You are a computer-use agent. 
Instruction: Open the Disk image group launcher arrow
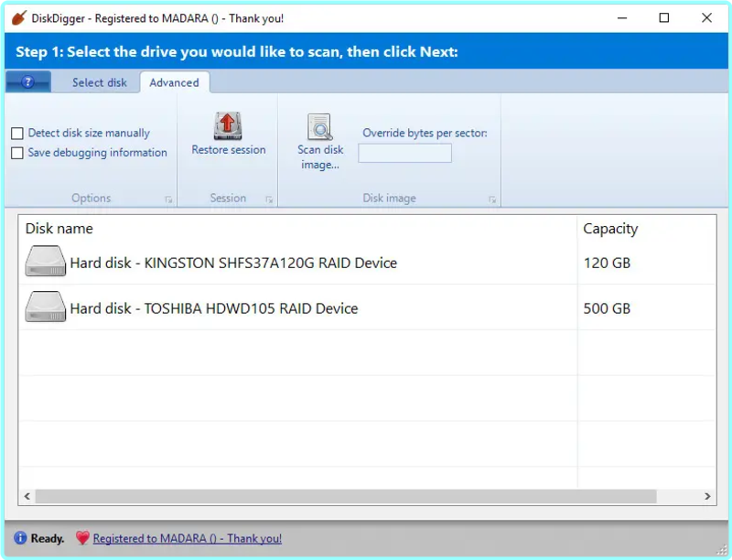tap(492, 199)
